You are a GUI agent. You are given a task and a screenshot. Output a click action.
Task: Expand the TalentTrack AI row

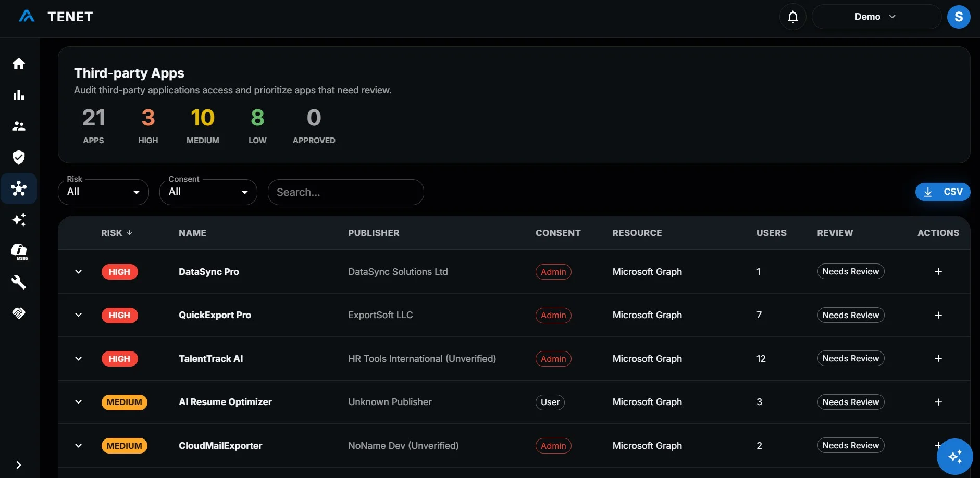point(78,358)
